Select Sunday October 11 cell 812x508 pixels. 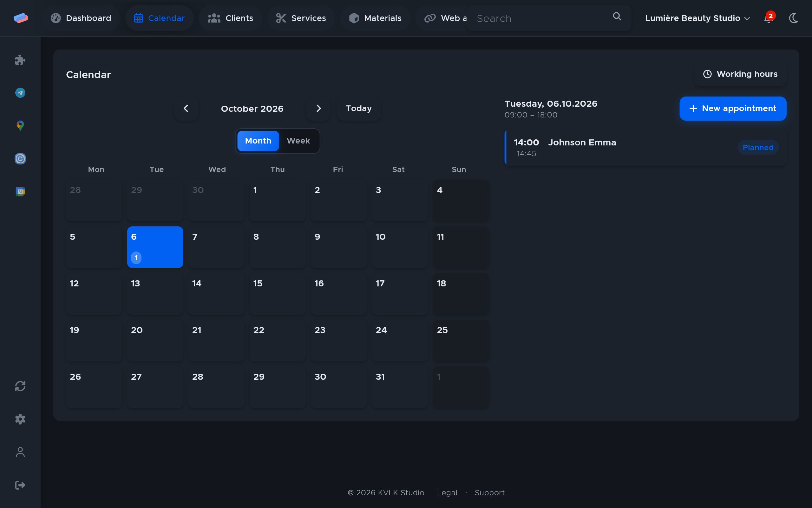tap(461, 247)
